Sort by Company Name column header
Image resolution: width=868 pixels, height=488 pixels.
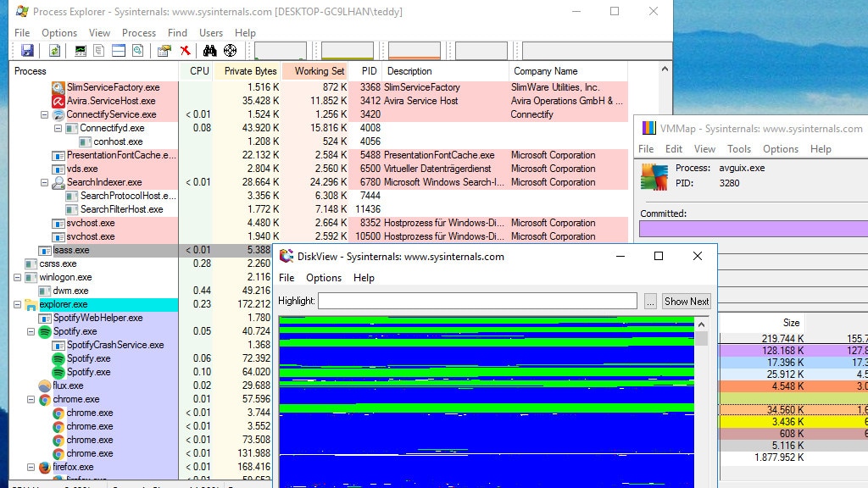click(x=568, y=71)
